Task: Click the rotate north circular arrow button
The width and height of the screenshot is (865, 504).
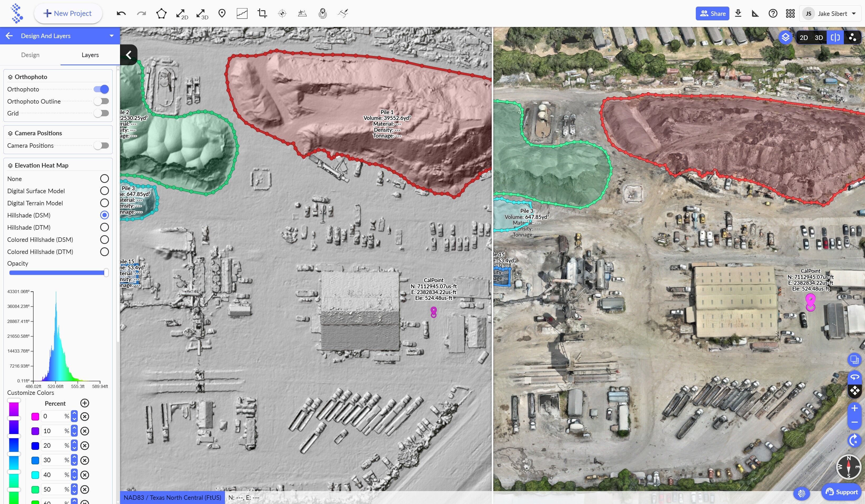Action: pos(855,440)
